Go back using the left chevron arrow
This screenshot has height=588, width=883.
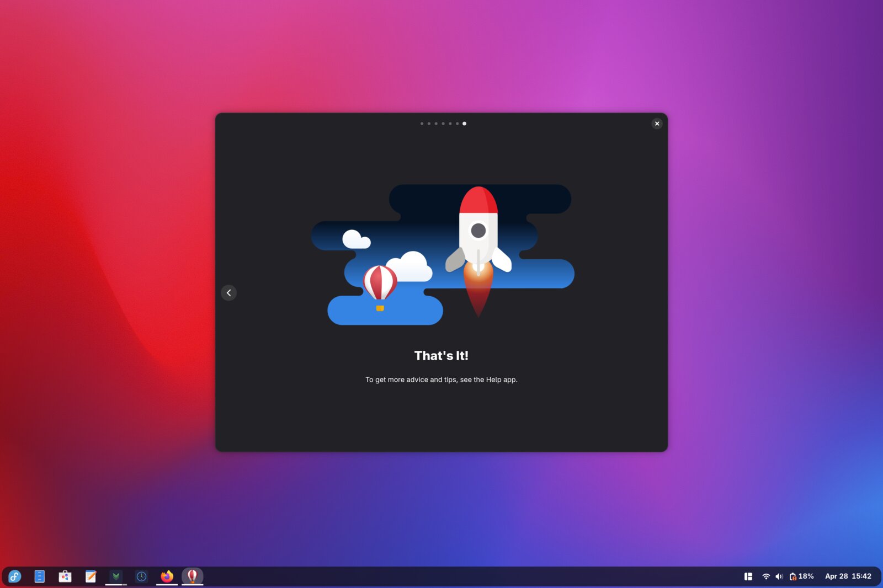point(229,293)
